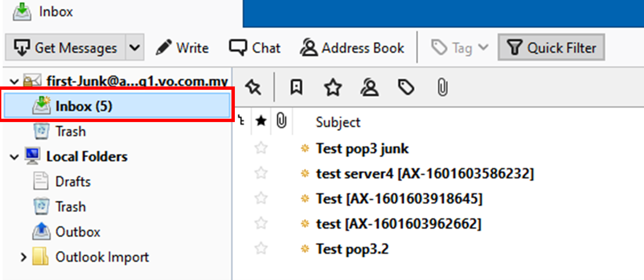
Task: Open the Address Book
Action: pos(352,48)
